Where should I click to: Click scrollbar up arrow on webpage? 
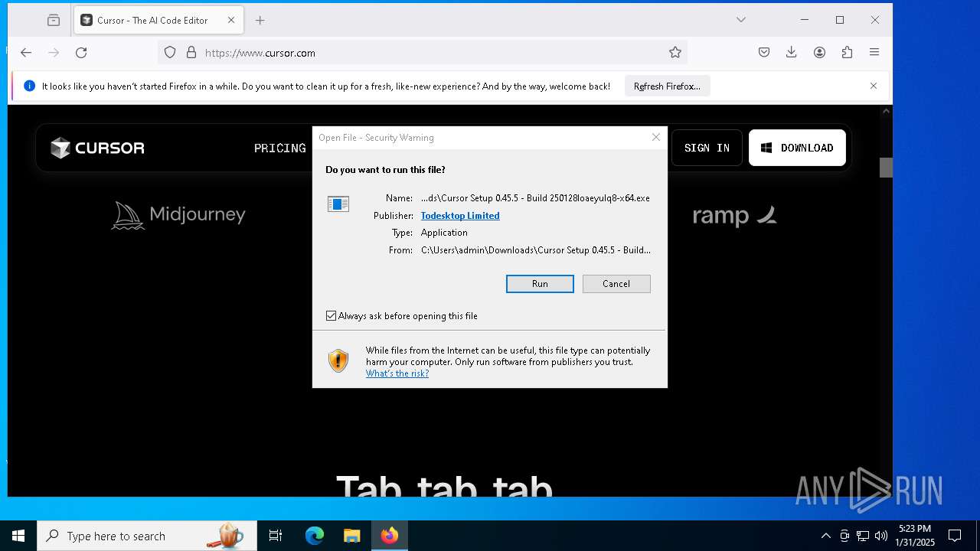tap(886, 111)
